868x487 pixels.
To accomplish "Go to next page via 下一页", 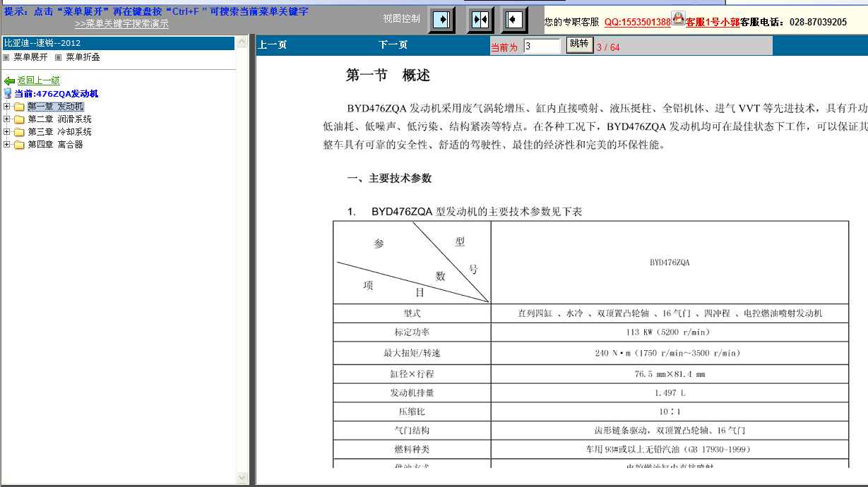I will tap(393, 45).
